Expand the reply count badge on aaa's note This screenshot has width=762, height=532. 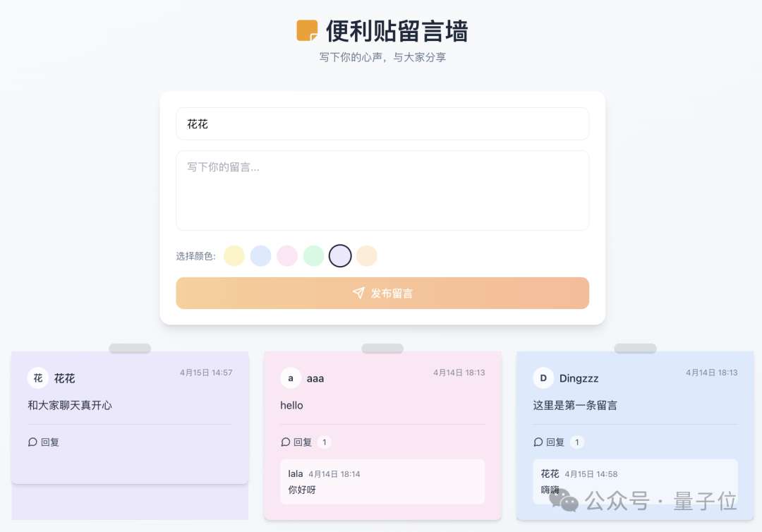point(324,442)
